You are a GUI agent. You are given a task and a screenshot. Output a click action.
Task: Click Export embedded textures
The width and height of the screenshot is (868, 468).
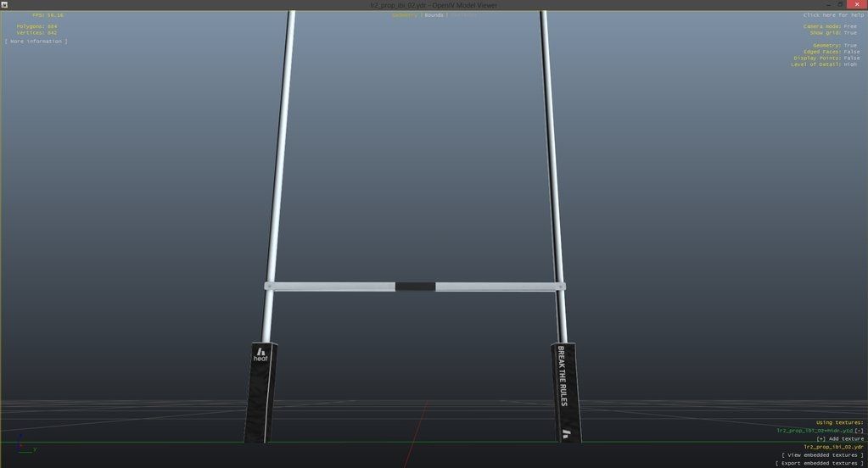[820, 463]
